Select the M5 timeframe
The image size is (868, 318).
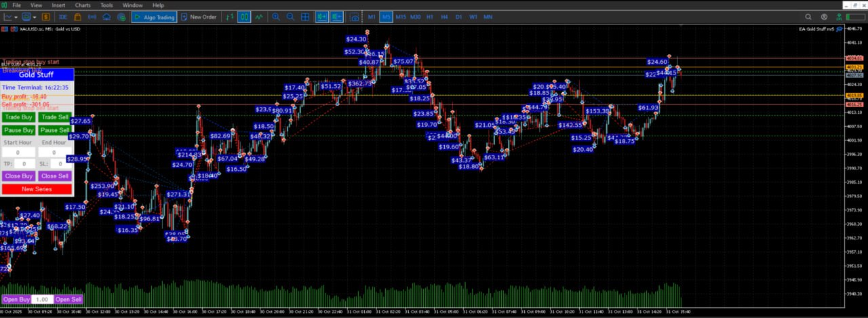(386, 17)
